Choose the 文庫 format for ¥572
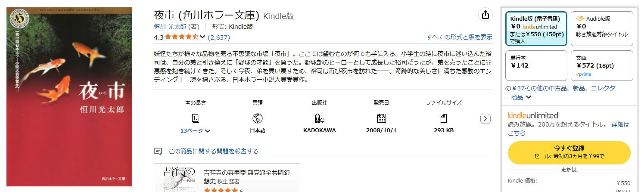Viewport: 644px width, 192px height. [602, 65]
